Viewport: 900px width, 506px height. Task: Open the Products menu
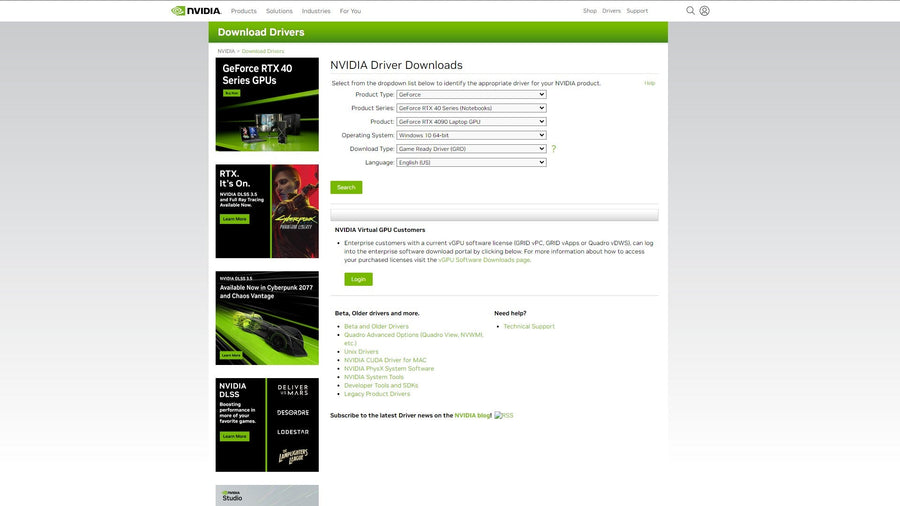pos(244,11)
